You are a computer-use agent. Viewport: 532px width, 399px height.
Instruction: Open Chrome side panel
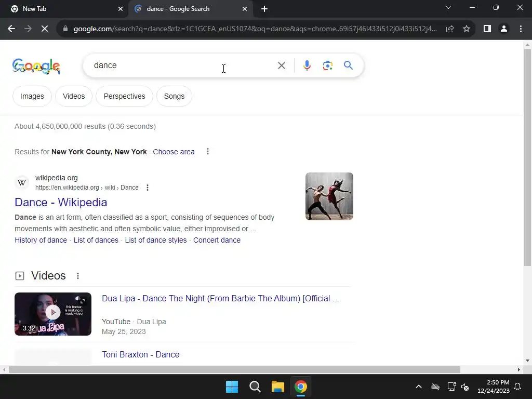pos(487,29)
